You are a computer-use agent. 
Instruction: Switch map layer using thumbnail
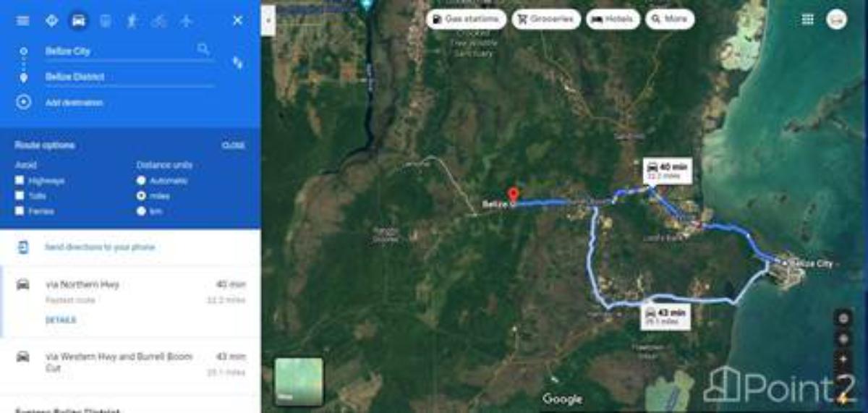(x=299, y=381)
